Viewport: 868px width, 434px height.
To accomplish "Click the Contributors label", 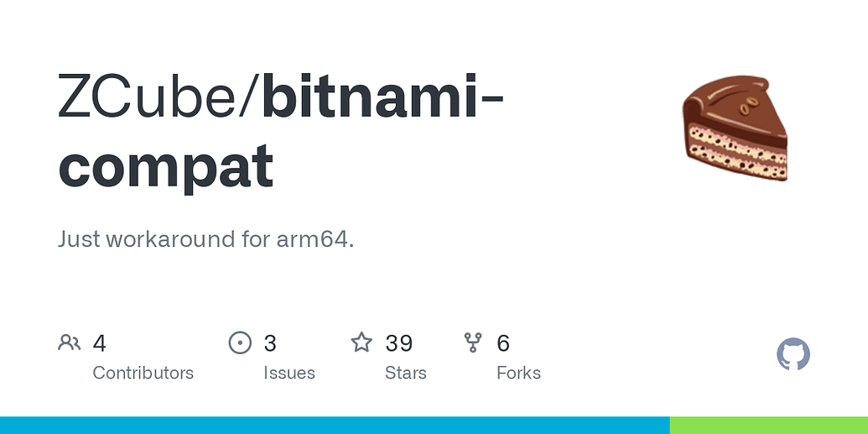I will click(143, 373).
